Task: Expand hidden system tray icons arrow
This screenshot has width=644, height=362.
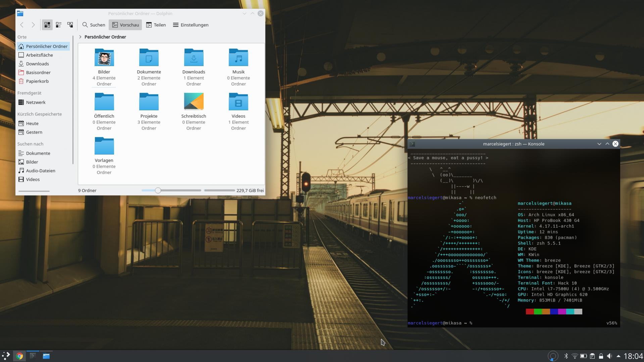Action: tap(618, 356)
